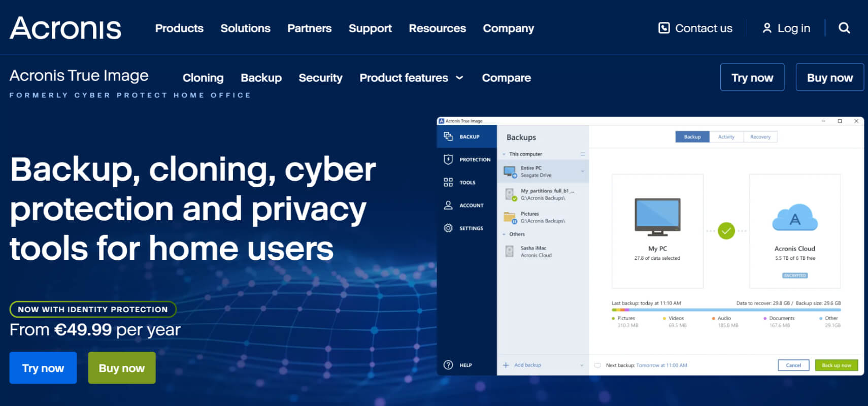Open the Add backup dropdown arrow
Image resolution: width=868 pixels, height=406 pixels.
(x=582, y=365)
